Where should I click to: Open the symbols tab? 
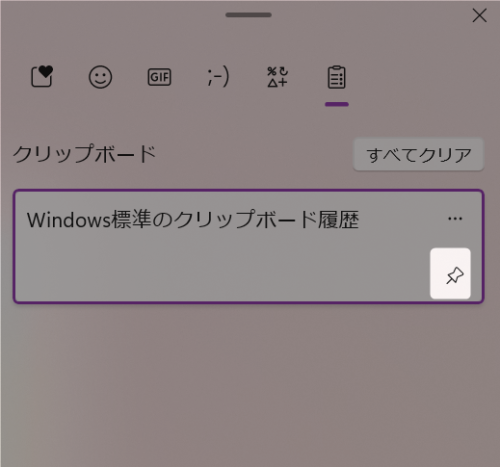pyautogui.click(x=277, y=77)
